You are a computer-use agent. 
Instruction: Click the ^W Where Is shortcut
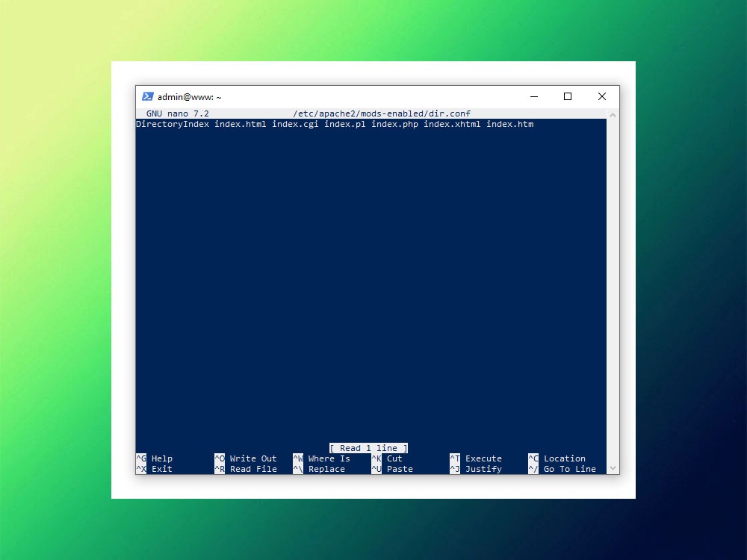click(x=322, y=458)
